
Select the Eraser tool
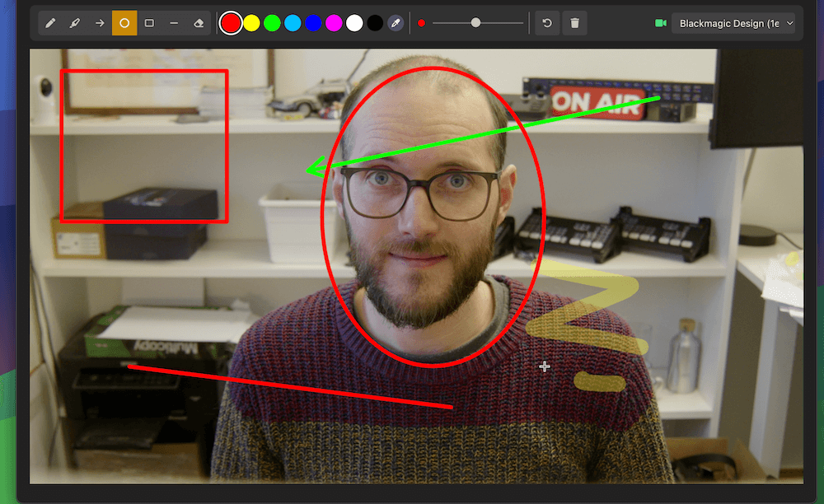[x=198, y=22]
